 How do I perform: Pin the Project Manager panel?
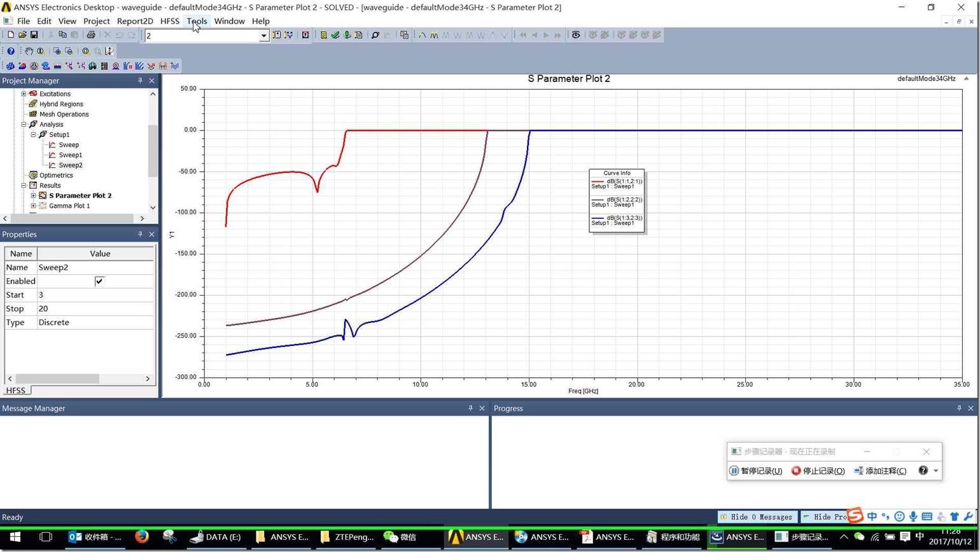pos(140,81)
